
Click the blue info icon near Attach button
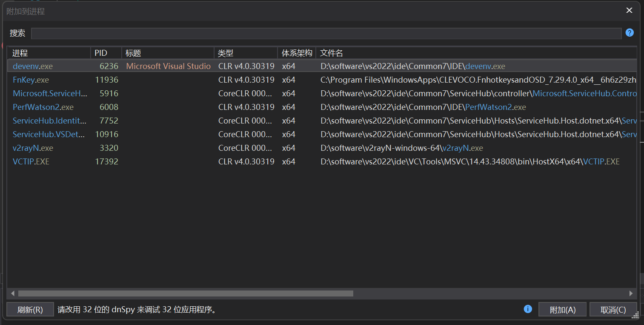[x=528, y=309]
